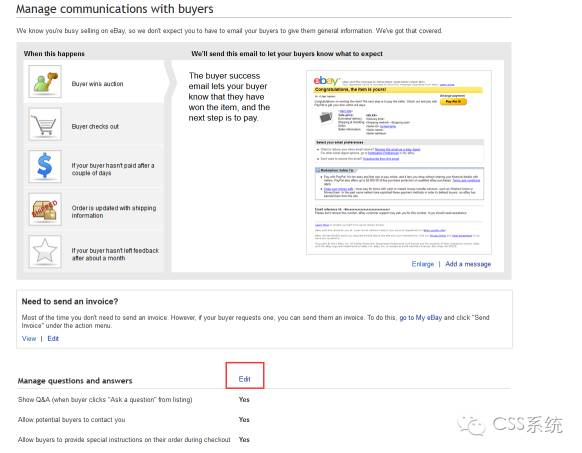Click the Enlarge link under email preview

[422, 264]
